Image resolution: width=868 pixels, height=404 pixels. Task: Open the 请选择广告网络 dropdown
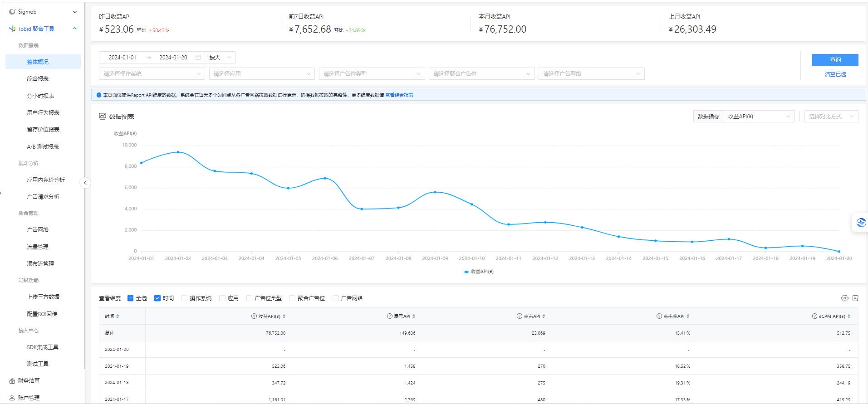pyautogui.click(x=591, y=74)
